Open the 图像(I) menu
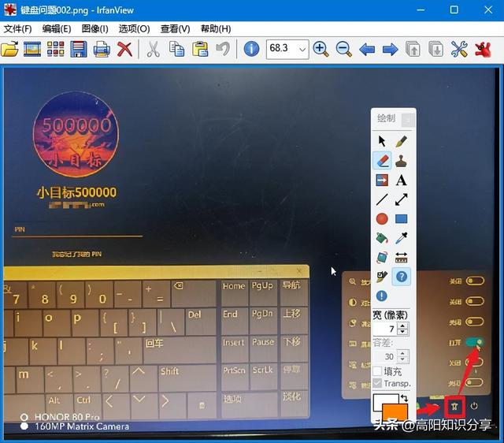504x443 pixels. pyautogui.click(x=94, y=29)
